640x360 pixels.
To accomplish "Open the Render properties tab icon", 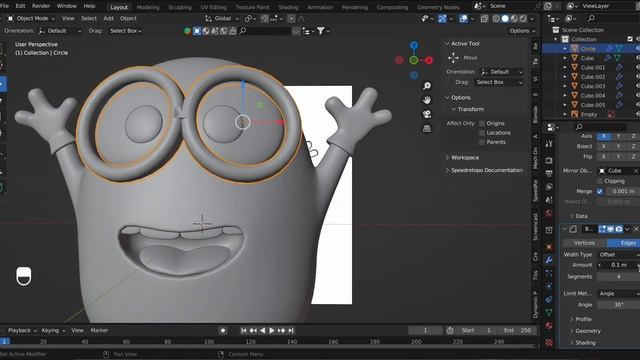I will coord(549,160).
